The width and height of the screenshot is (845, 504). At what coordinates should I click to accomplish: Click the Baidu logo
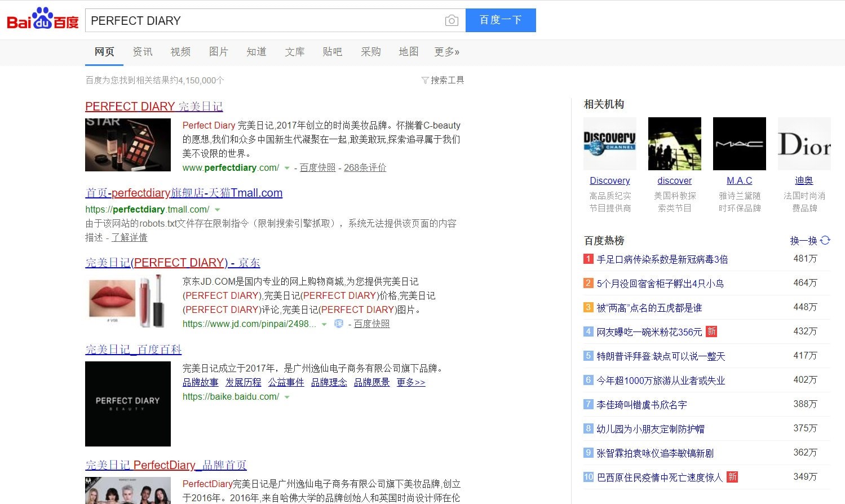point(42,20)
